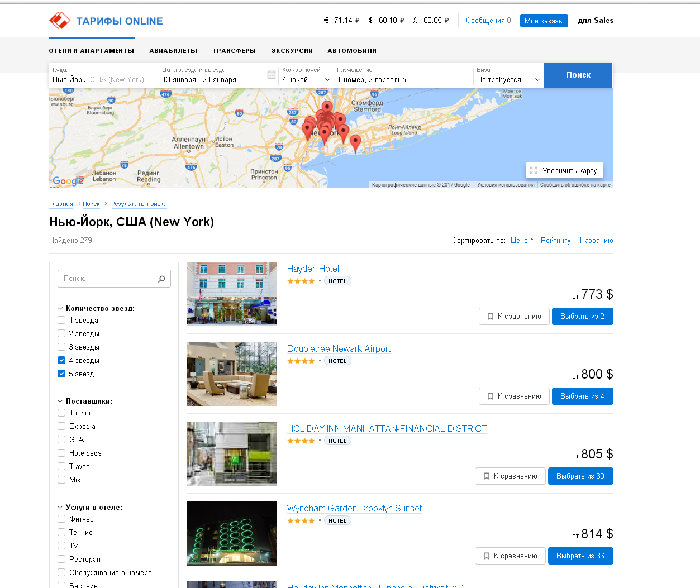This screenshot has height=588, width=700.
Task: Click the Holiday Inn Manhattan-Financial District thumbnail
Action: [x=232, y=453]
